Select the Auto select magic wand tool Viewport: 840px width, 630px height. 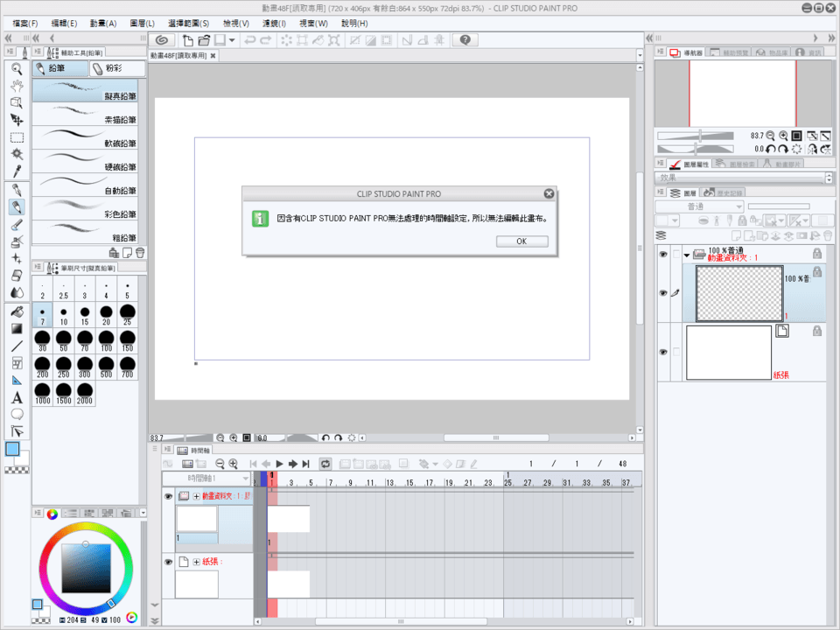pos(17,154)
